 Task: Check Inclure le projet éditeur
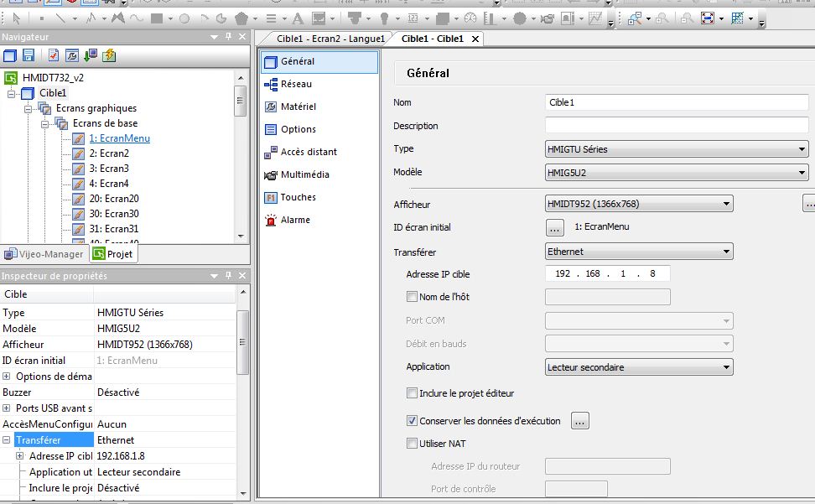click(412, 393)
